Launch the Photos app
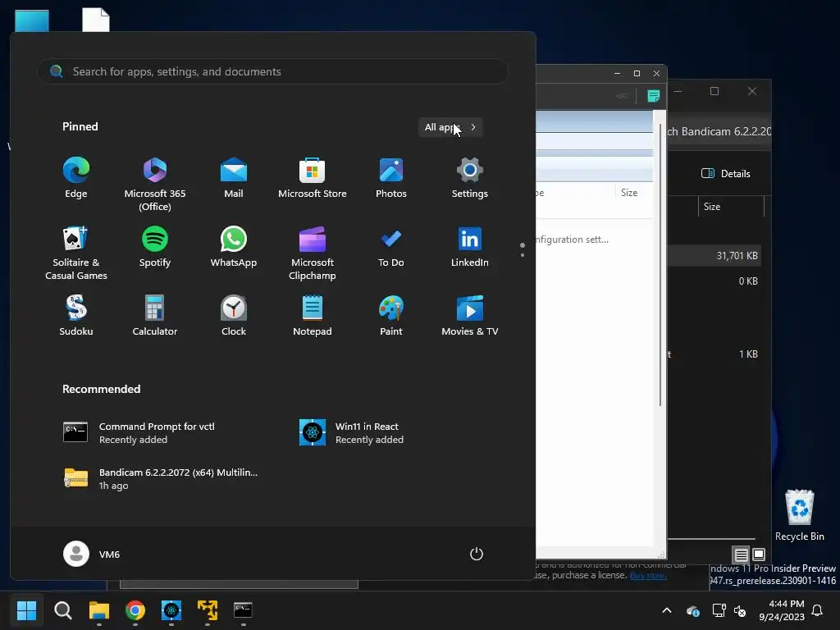840x630 pixels. (x=391, y=178)
